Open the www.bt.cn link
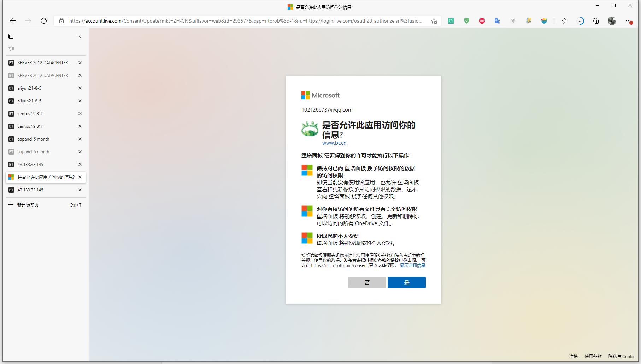The height and width of the screenshot is (364, 641). click(x=334, y=143)
